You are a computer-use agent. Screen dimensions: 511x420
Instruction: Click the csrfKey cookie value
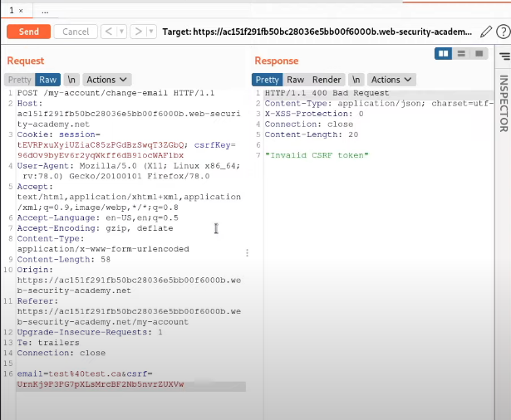pos(101,155)
